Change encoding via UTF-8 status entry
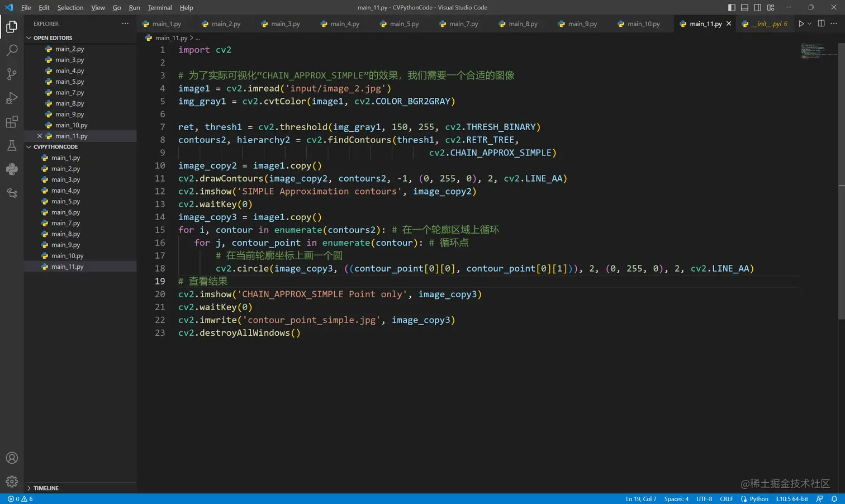Screen dimensions: 845x504 pyautogui.click(x=704, y=499)
